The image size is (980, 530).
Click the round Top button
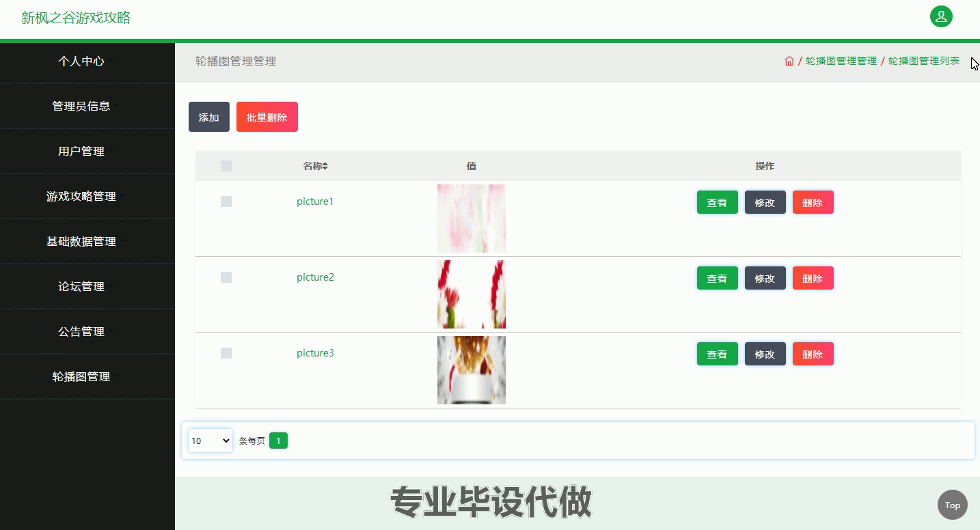point(952,505)
